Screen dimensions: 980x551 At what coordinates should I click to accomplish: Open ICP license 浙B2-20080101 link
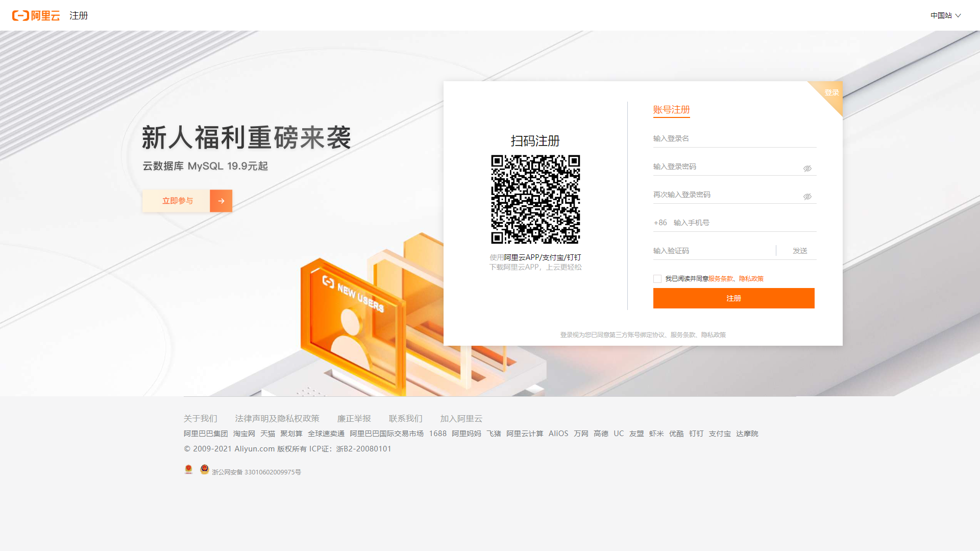coord(363,449)
